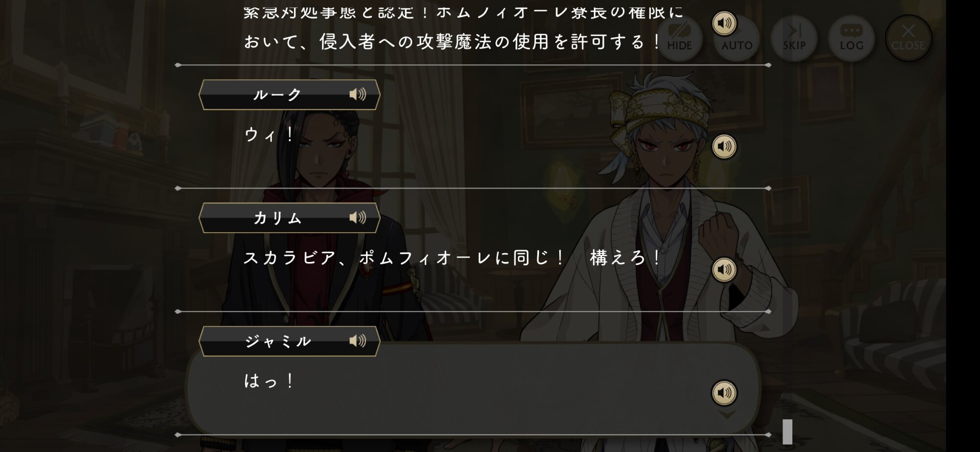Toggle HIDE dialogue window
The width and height of the screenshot is (980, 452).
(680, 38)
